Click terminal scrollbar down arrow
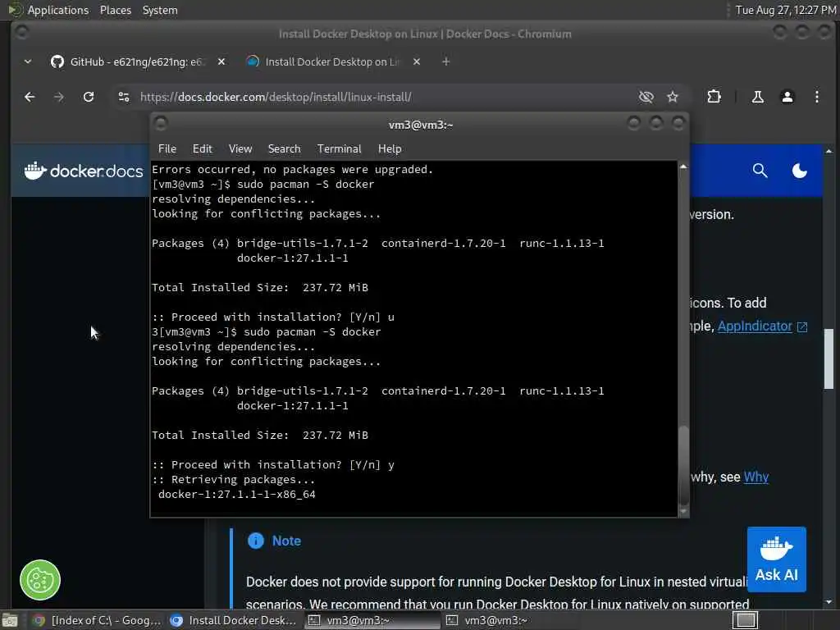 coord(683,512)
